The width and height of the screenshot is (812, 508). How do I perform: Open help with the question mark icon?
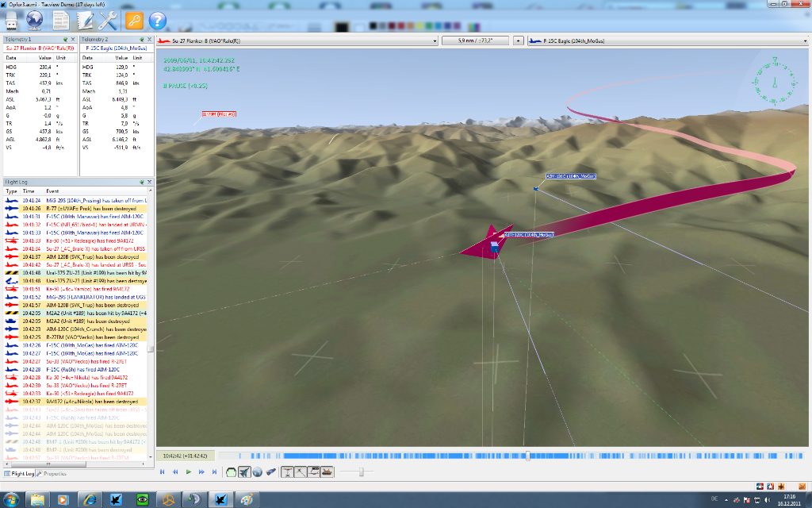pos(158,21)
